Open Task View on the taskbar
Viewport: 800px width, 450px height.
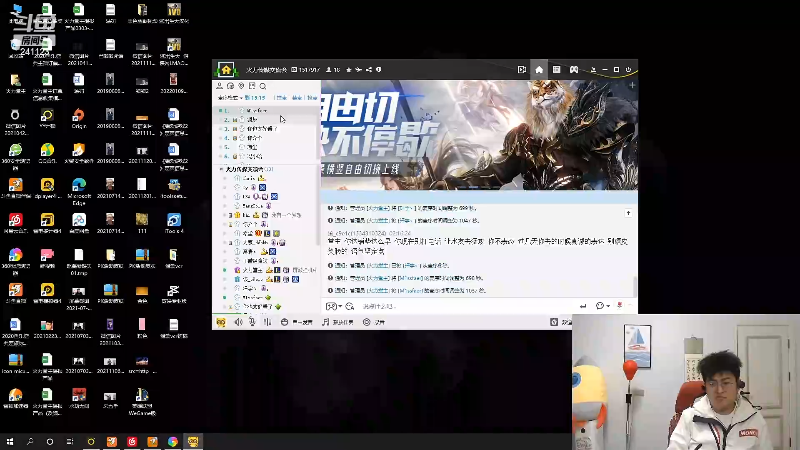70,441
